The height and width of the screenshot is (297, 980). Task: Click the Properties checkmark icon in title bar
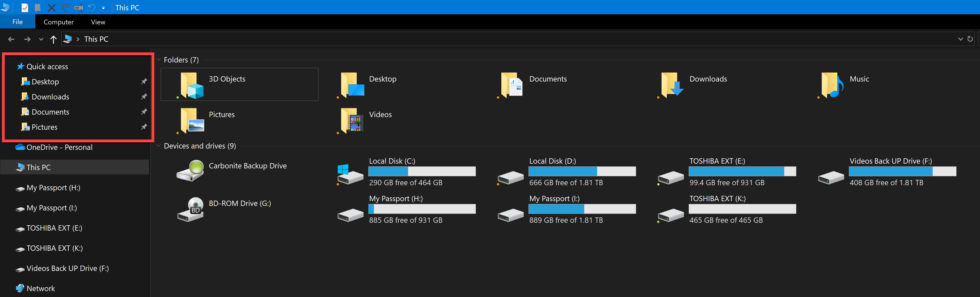click(x=25, y=8)
